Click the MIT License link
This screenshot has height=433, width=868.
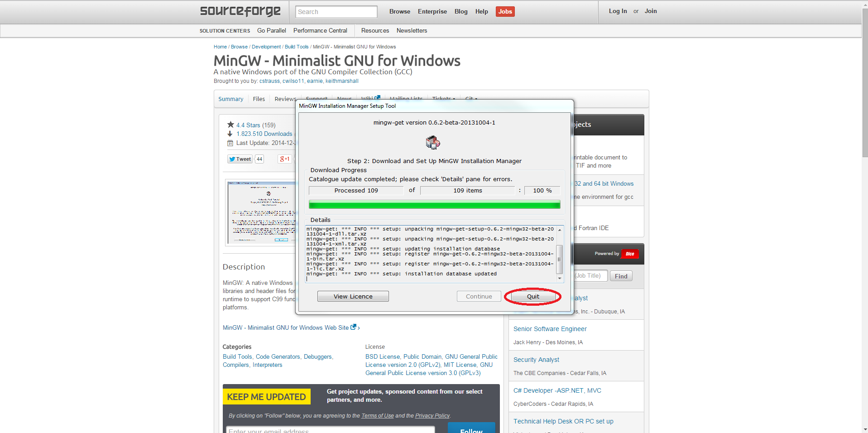tap(460, 365)
